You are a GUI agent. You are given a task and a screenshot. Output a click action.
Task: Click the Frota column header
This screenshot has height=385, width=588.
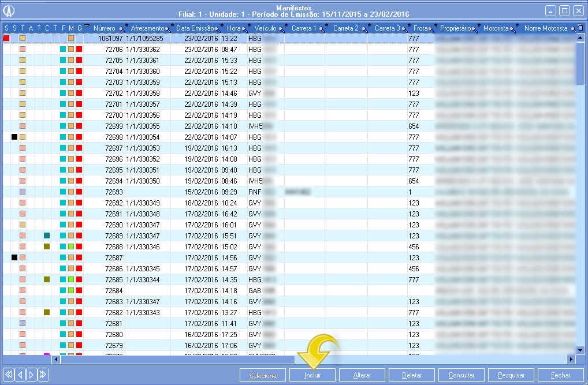(420, 28)
